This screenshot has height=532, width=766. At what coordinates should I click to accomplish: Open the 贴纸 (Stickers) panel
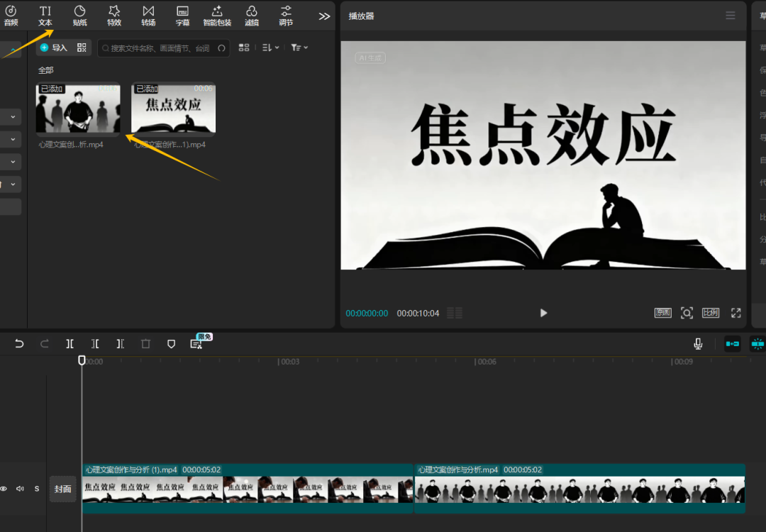[x=80, y=15]
